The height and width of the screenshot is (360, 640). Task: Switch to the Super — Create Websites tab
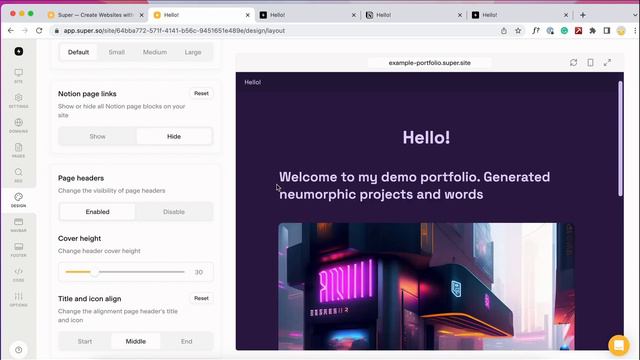[96, 15]
